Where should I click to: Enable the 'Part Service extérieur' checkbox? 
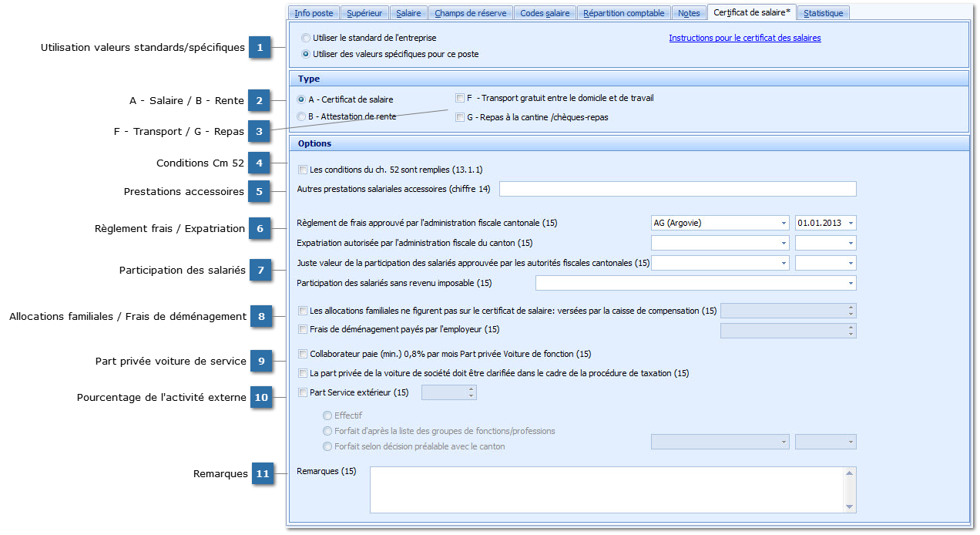pyautogui.click(x=303, y=392)
